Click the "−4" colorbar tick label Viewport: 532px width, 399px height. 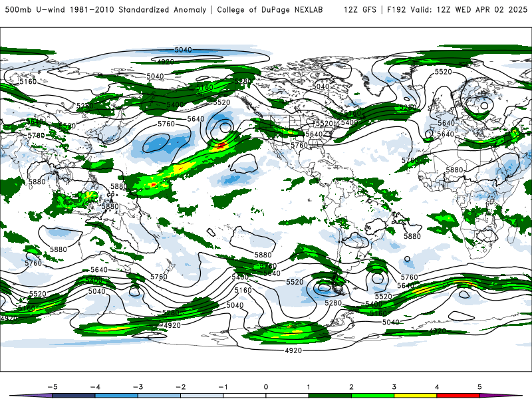95,387
